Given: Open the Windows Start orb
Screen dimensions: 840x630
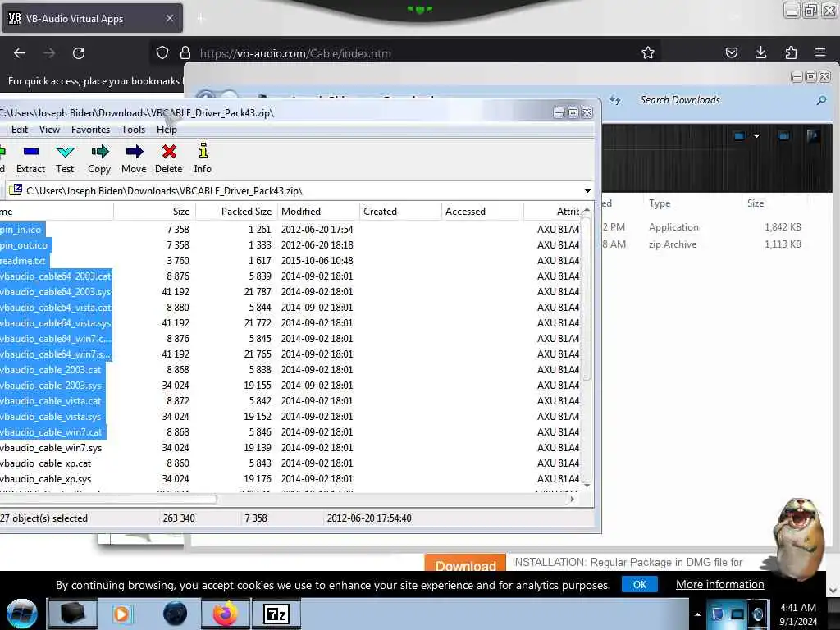Looking at the screenshot, I should click(x=21, y=614).
